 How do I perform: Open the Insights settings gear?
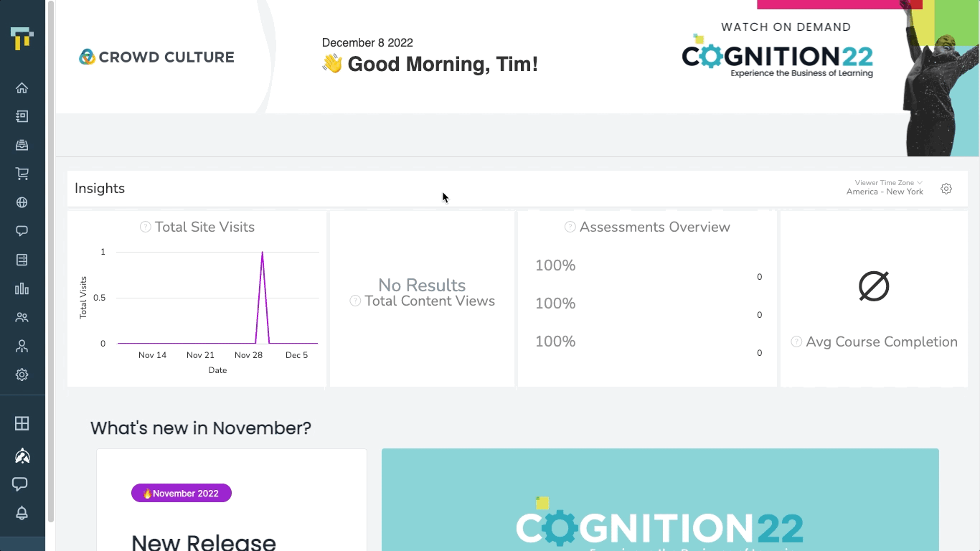946,188
